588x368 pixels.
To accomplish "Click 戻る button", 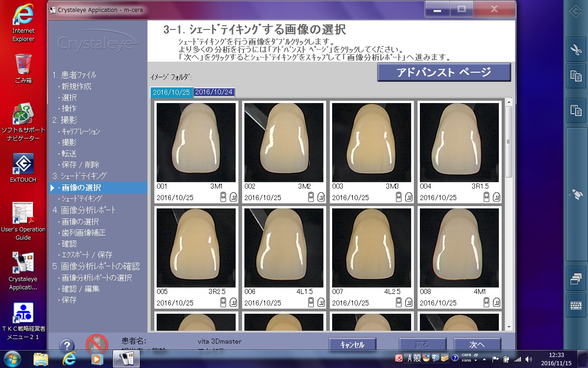I will click(422, 344).
